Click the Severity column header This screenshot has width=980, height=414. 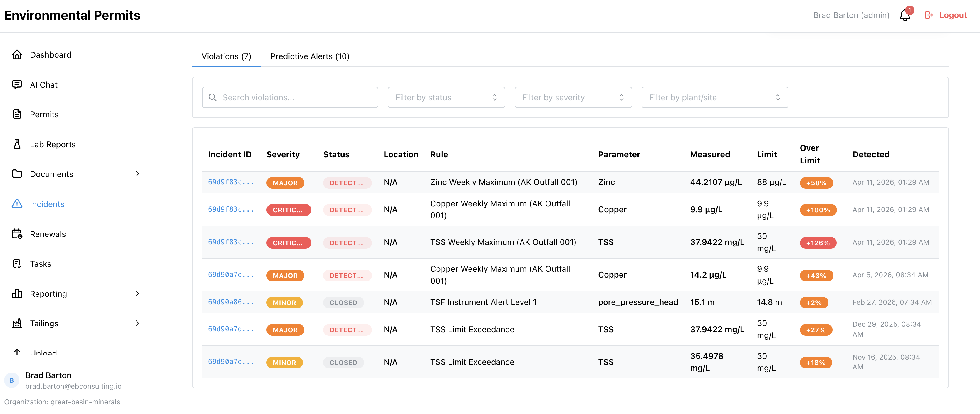click(x=283, y=154)
